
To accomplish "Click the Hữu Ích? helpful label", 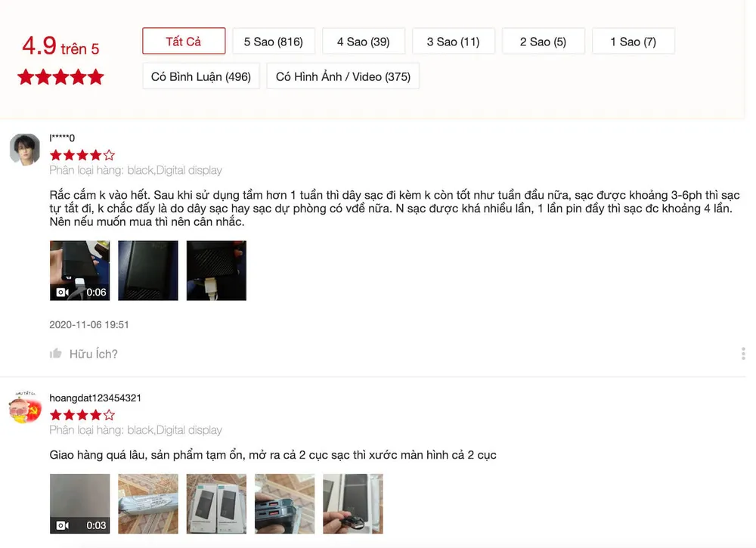I will click(94, 354).
